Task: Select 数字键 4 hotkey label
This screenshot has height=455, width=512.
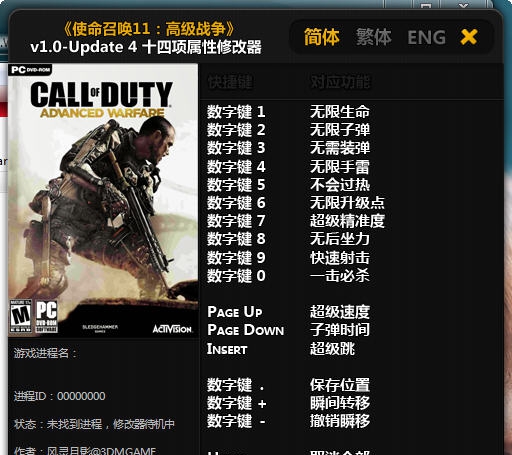Action: [x=236, y=166]
